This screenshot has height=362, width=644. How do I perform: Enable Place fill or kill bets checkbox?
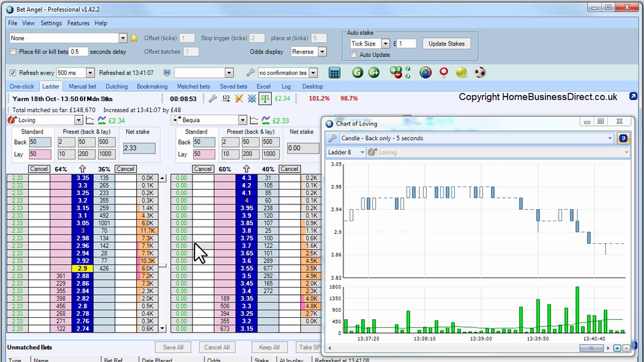13,52
